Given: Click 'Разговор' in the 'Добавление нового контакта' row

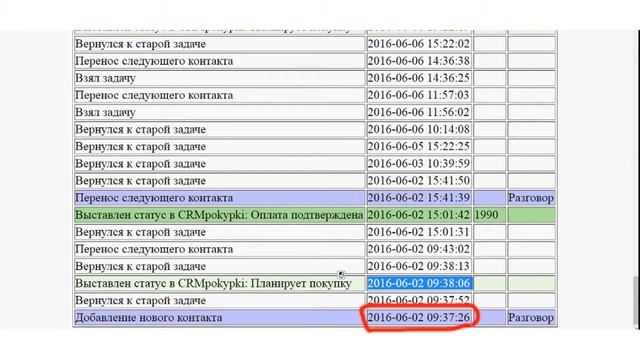Looking at the screenshot, I should coord(531,318).
